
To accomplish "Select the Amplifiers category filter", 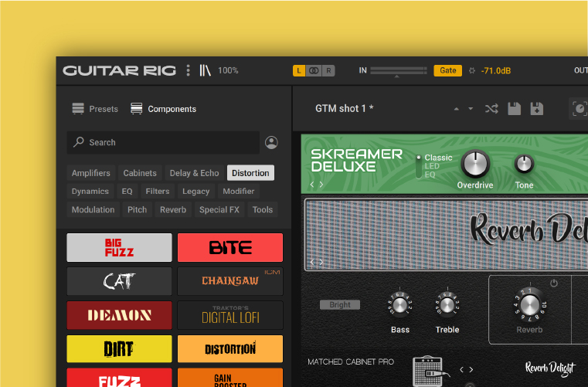I will click(x=91, y=173).
